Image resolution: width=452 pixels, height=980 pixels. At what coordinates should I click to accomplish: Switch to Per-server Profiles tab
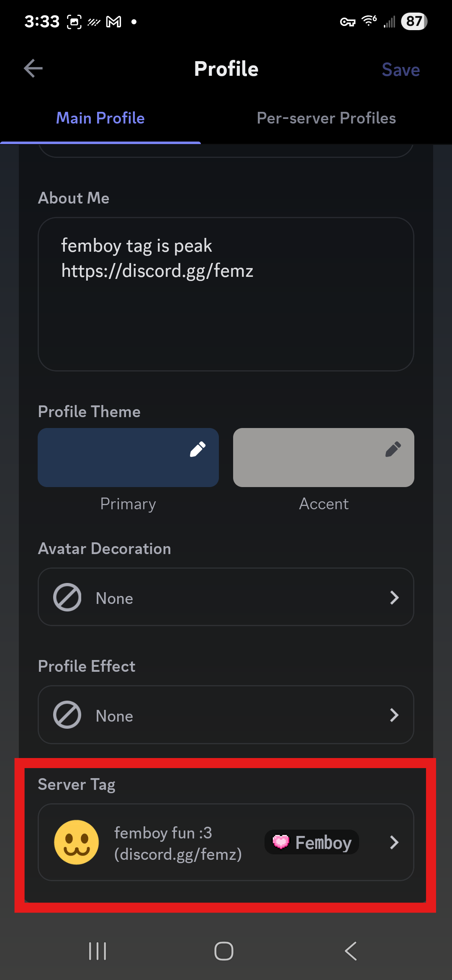pos(326,119)
